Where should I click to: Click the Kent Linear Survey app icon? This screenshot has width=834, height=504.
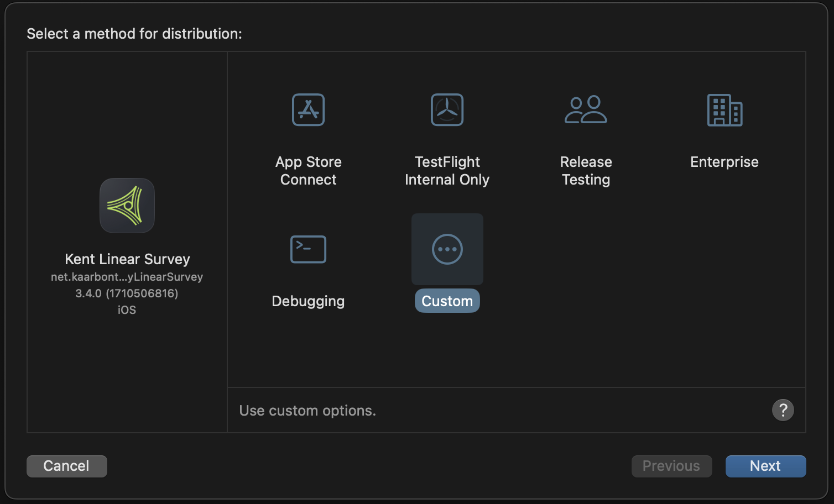127,205
